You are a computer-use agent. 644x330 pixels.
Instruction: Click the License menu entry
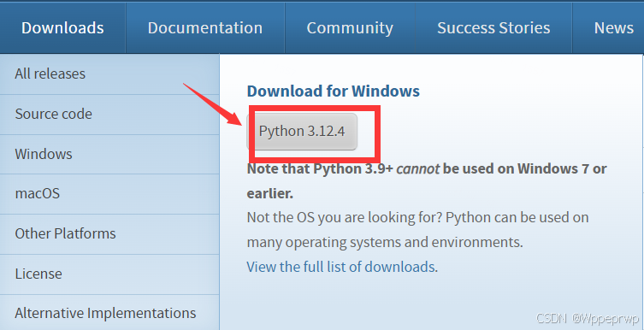click(x=109, y=274)
